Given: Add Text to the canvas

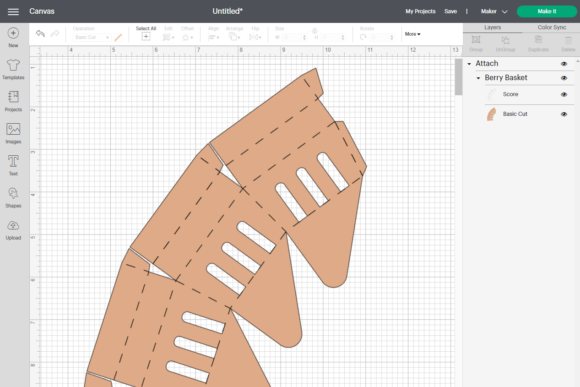Looking at the screenshot, I should [x=13, y=165].
